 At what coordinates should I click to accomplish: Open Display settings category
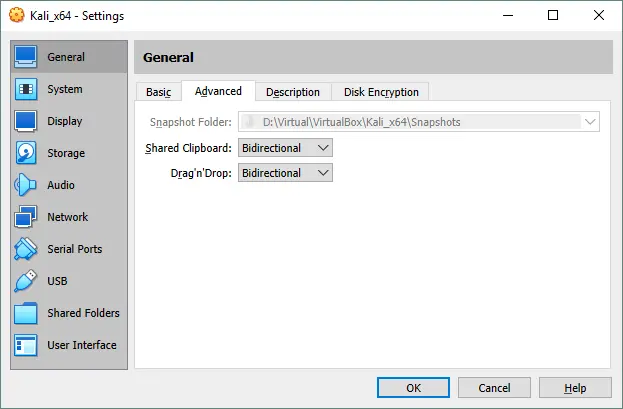coord(69,121)
